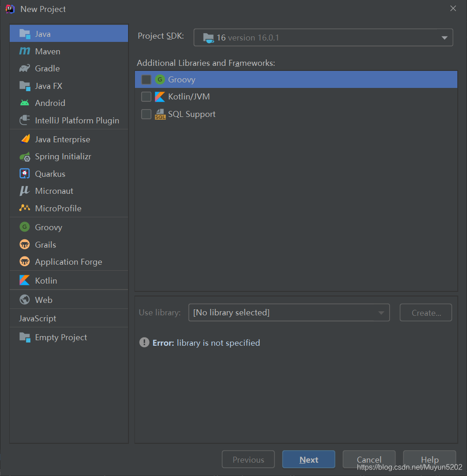This screenshot has width=467, height=476.
Task: Click the 'Groovy' label in frameworks list
Action: [181, 80]
